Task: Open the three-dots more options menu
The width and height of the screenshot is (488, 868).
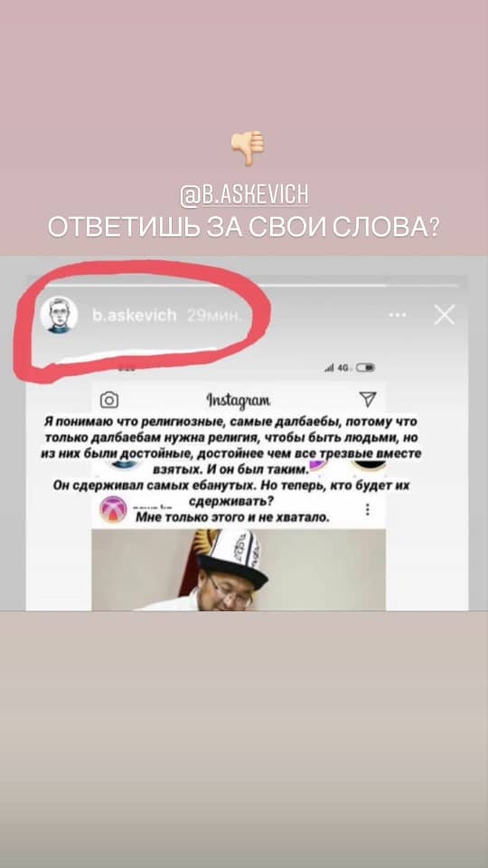Action: pyautogui.click(x=398, y=315)
